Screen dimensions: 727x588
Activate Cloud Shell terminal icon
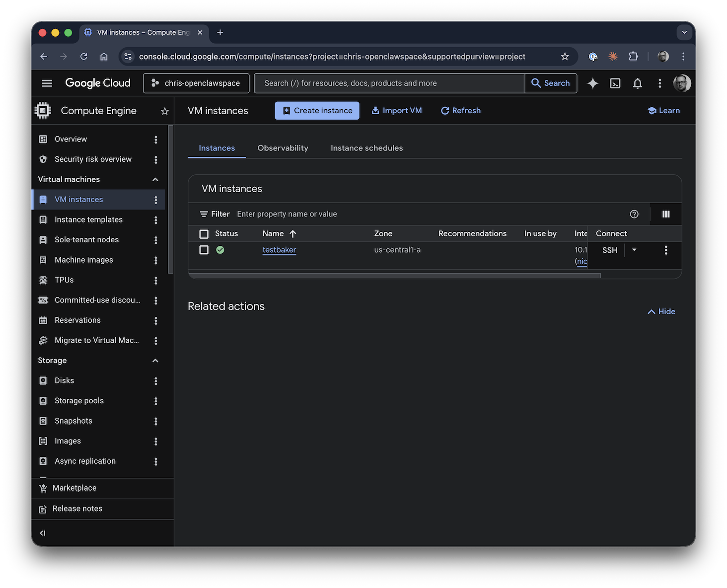[615, 83]
